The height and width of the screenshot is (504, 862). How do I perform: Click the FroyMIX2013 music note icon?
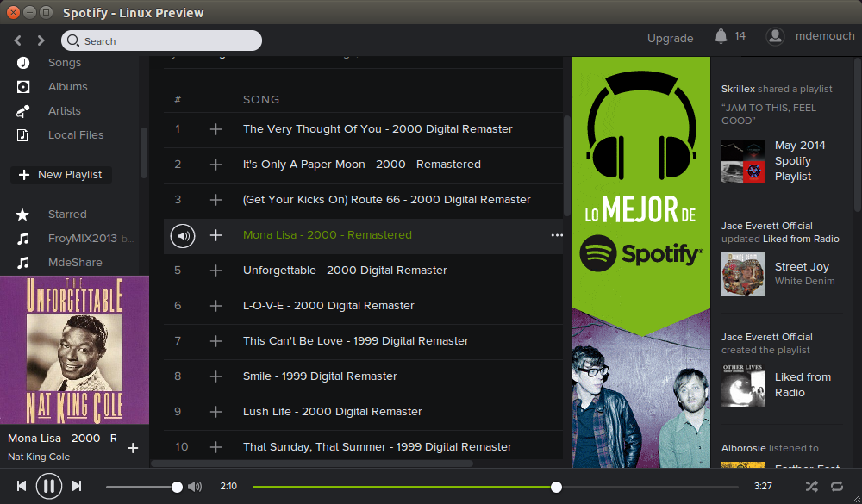click(22, 239)
